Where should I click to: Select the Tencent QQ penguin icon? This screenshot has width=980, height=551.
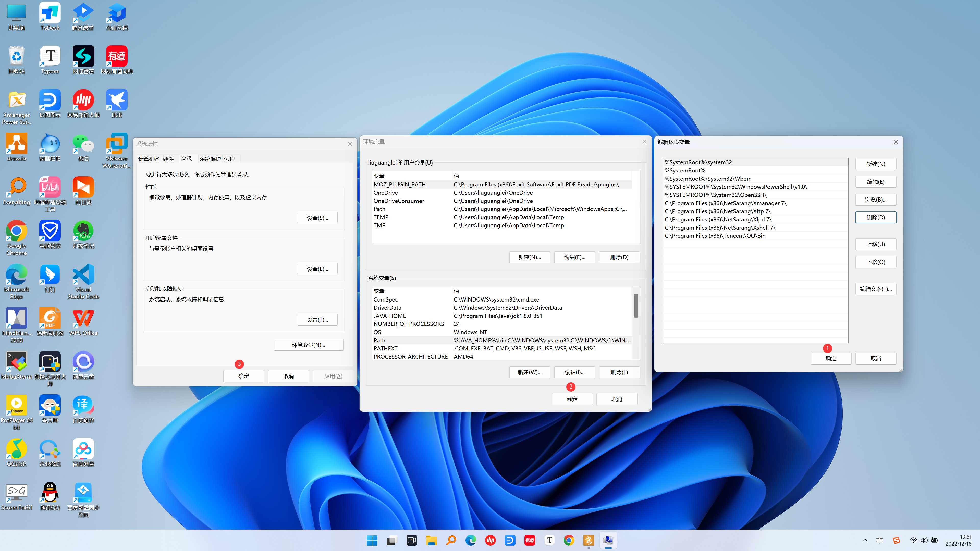coord(50,496)
